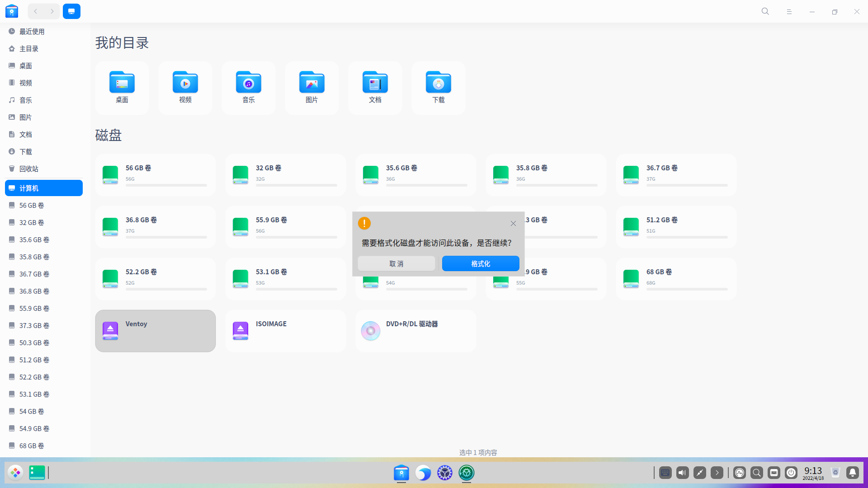Open the notification bell in the tray
Image resolution: width=868 pixels, height=488 pixels.
[x=852, y=473]
